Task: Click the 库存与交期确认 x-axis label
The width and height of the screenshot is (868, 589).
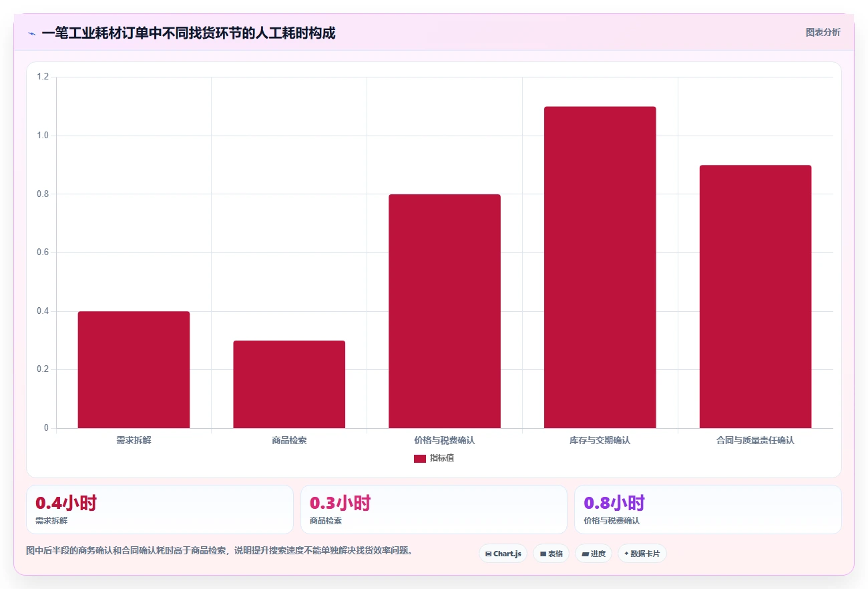Action: point(600,441)
